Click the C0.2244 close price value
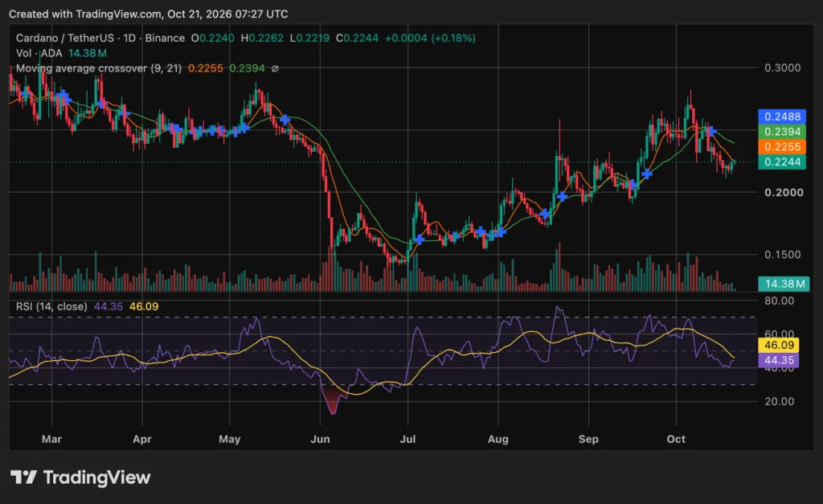Screen dimensions: 823x504 (x=357, y=38)
